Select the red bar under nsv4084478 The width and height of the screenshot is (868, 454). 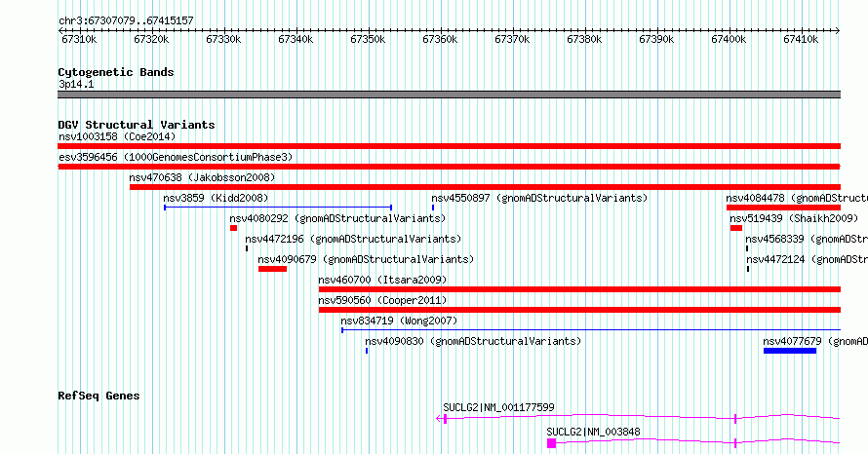point(783,208)
